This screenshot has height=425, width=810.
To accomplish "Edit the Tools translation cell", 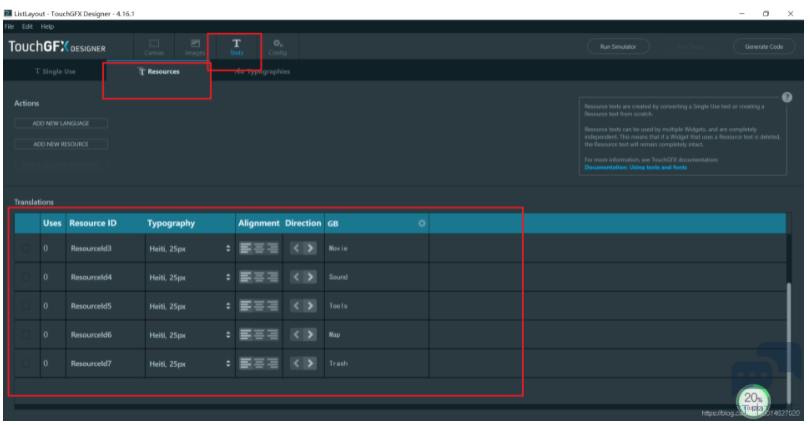I will [377, 306].
